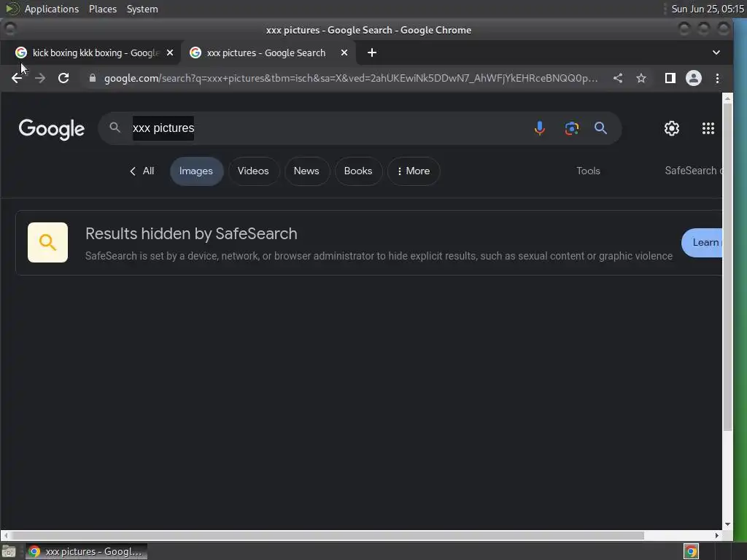Click the scroll-up arrow on vertical scrollbar
Screen dimensions: 747x560
tap(727, 98)
